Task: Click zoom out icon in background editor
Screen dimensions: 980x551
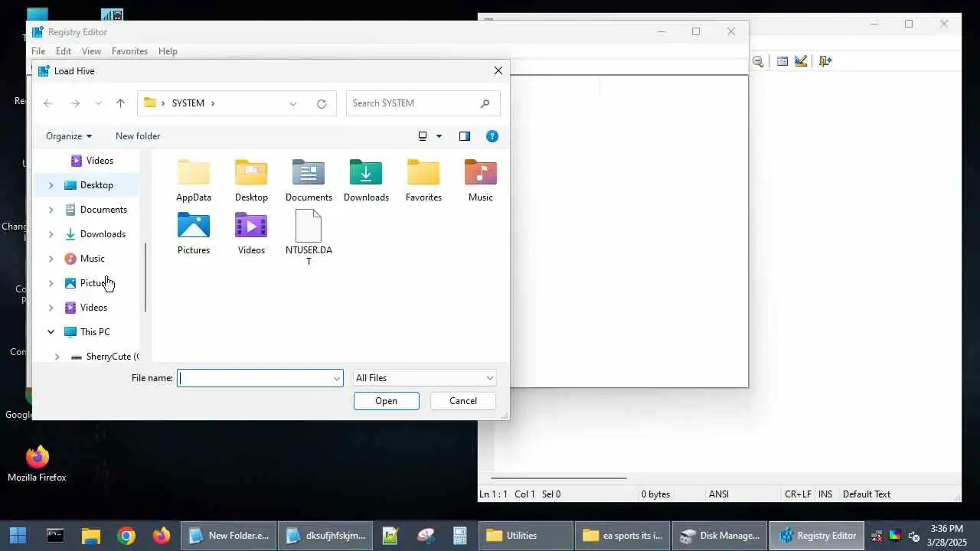Action: [x=758, y=61]
